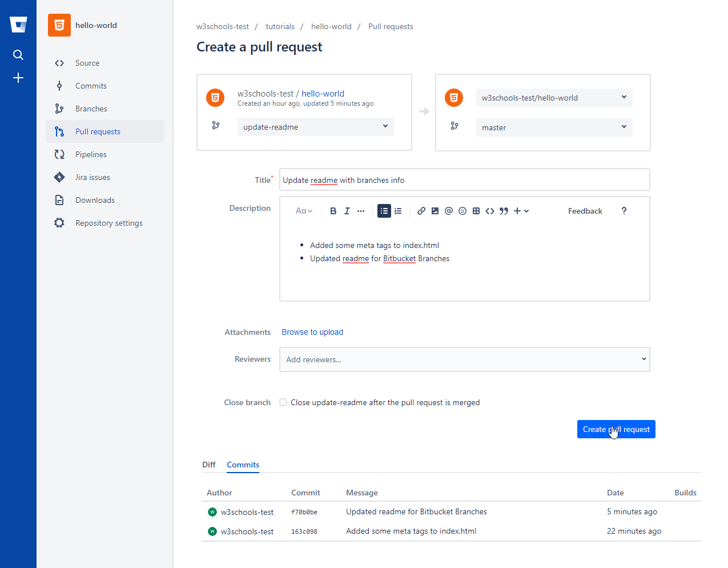Open commit 163c098
The height and width of the screenshot is (568, 728).
click(x=304, y=531)
